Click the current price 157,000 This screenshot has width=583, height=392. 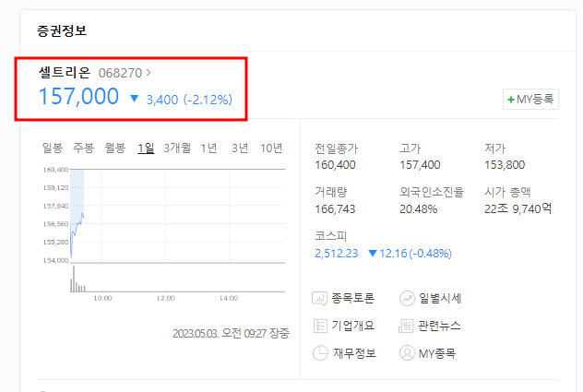78,96
